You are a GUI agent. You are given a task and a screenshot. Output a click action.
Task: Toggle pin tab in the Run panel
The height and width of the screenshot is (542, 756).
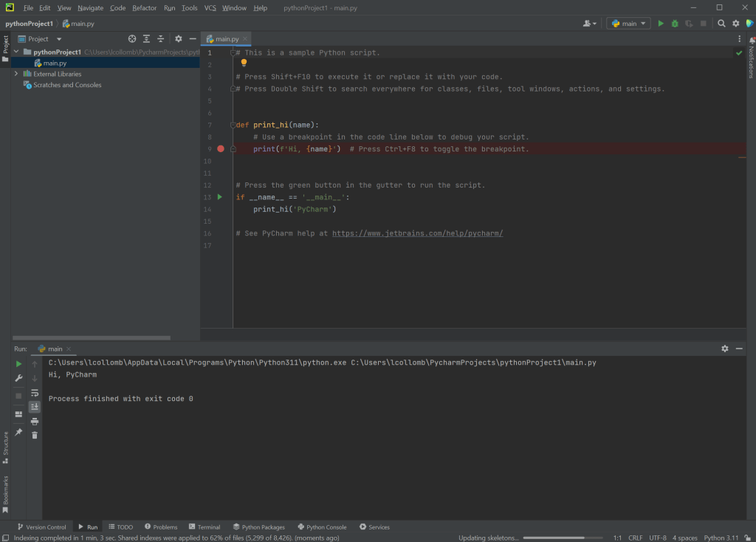click(19, 432)
